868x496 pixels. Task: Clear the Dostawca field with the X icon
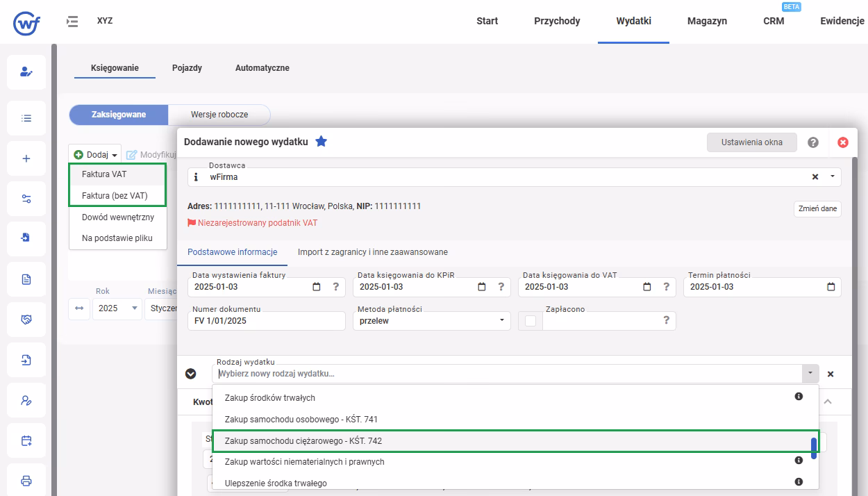[815, 177]
